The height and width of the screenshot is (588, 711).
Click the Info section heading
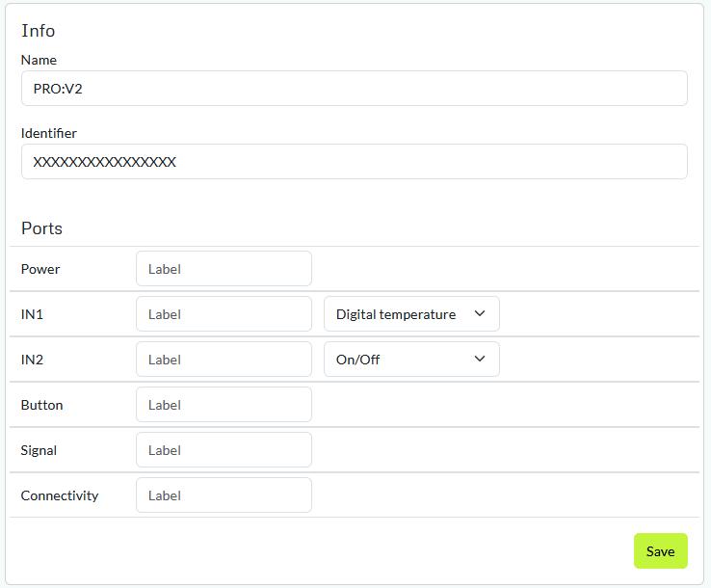point(39,31)
